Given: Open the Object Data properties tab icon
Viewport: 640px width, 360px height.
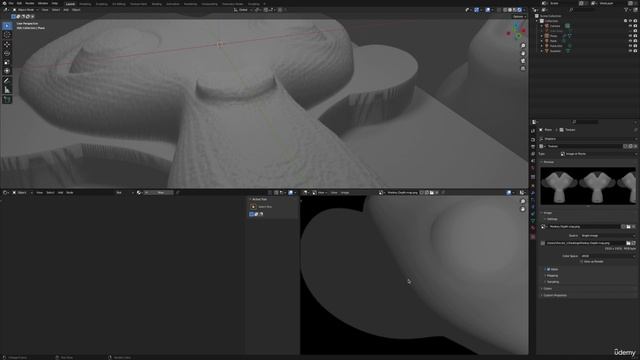Looking at the screenshot, I should (533, 221).
